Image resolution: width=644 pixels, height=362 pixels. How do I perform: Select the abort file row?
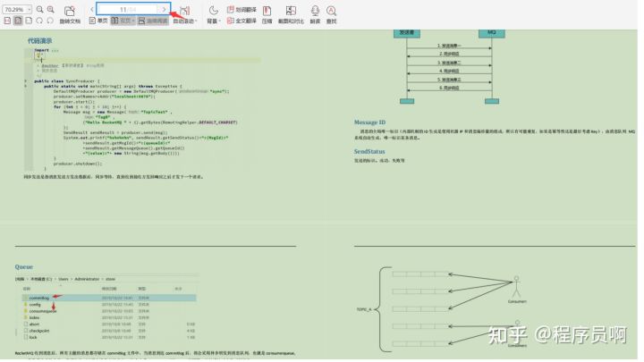click(109, 324)
